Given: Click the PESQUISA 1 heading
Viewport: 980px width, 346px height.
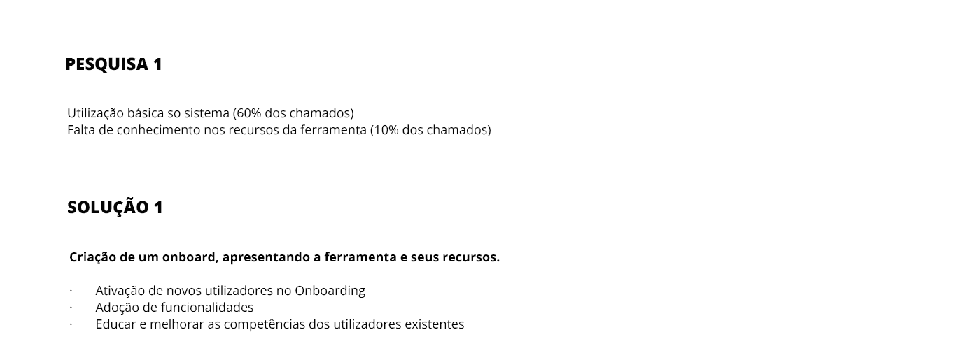Looking at the screenshot, I should click(113, 64).
